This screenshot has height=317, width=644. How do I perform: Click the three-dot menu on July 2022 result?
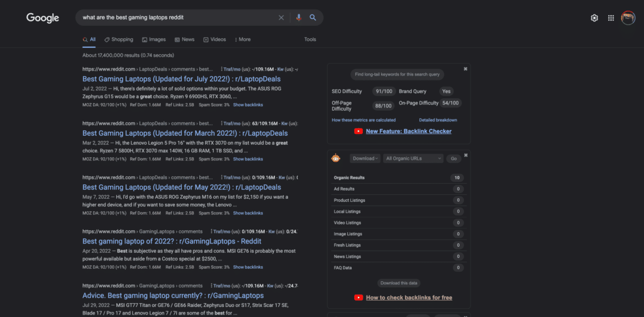coord(221,69)
